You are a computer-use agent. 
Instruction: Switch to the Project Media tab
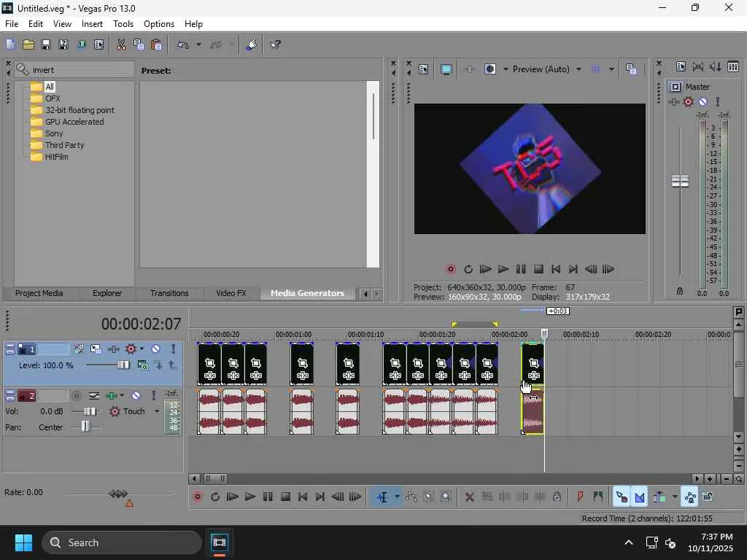click(x=39, y=293)
